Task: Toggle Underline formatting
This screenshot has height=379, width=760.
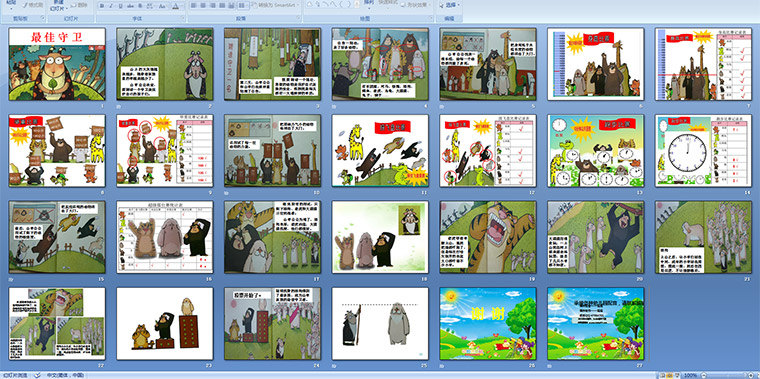Action: pyautogui.click(x=120, y=6)
